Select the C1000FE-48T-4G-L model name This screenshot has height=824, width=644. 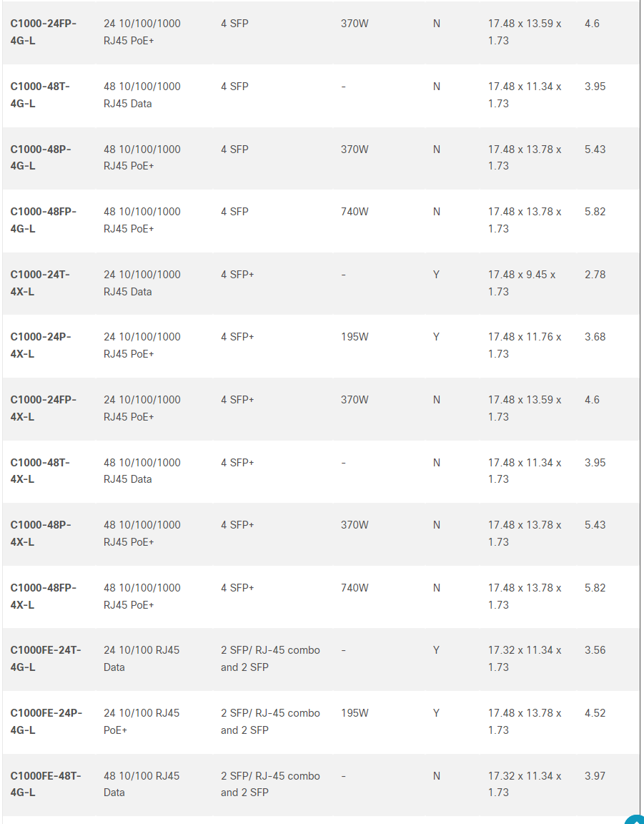click(x=46, y=783)
